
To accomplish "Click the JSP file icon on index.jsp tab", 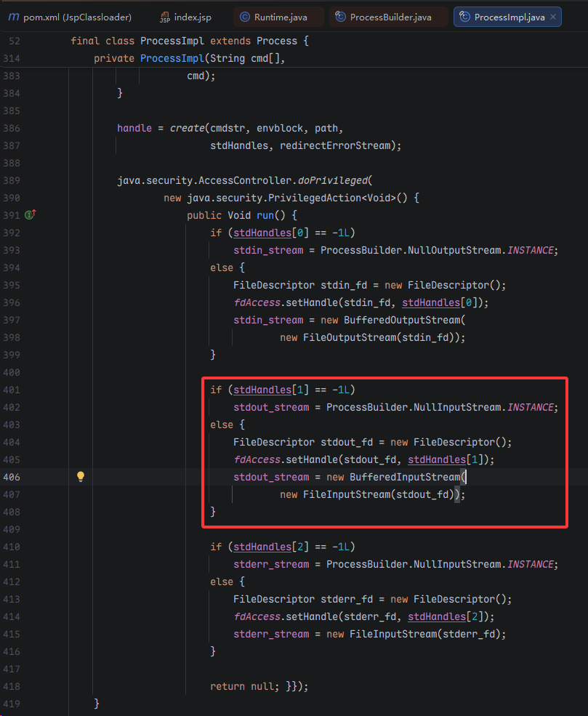I will (x=165, y=17).
